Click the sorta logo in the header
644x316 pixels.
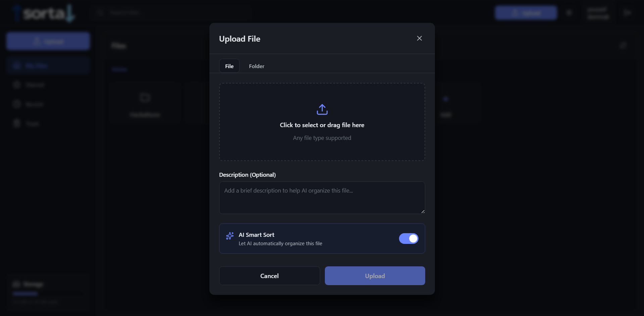point(44,13)
